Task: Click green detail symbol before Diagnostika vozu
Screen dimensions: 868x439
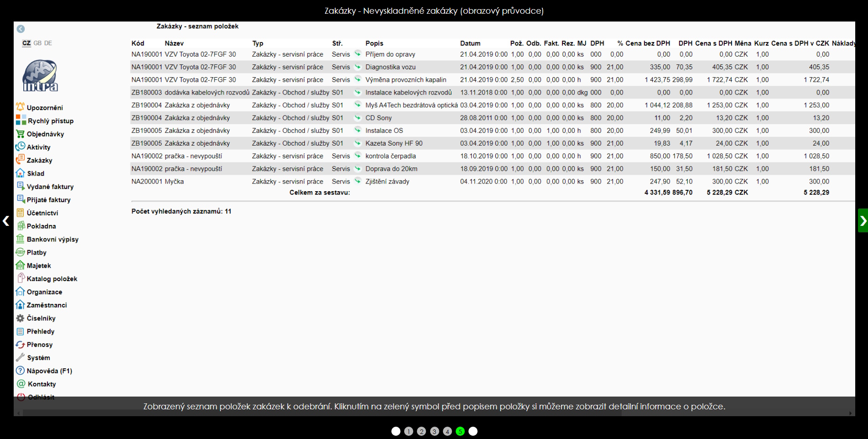Action: [358, 67]
